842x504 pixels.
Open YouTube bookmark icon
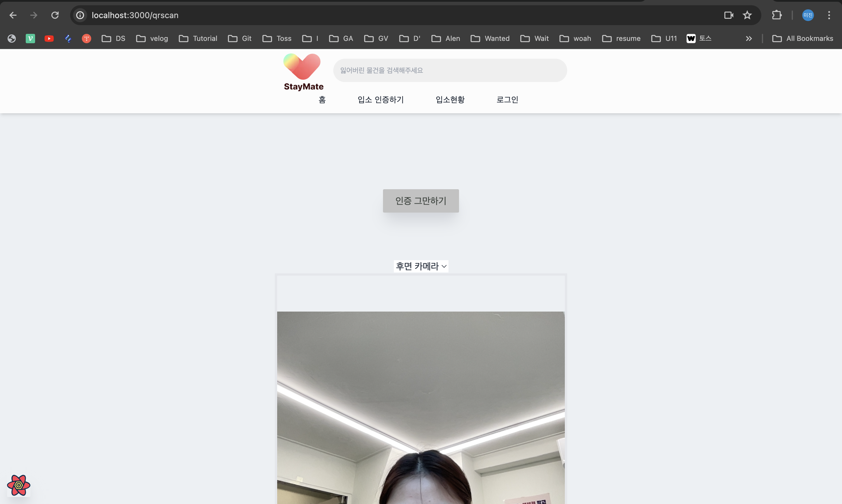click(49, 38)
